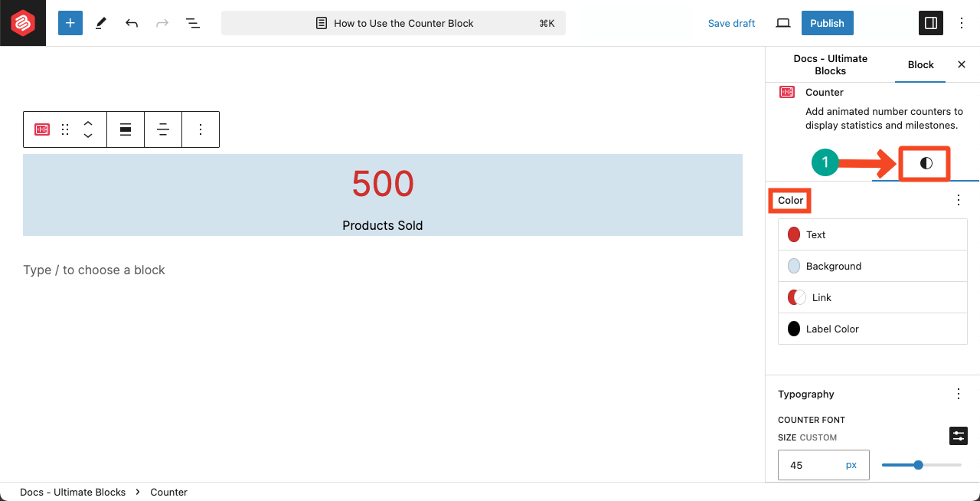Open the Text color picker
Image resolution: width=980 pixels, height=501 pixels.
pyautogui.click(x=873, y=234)
